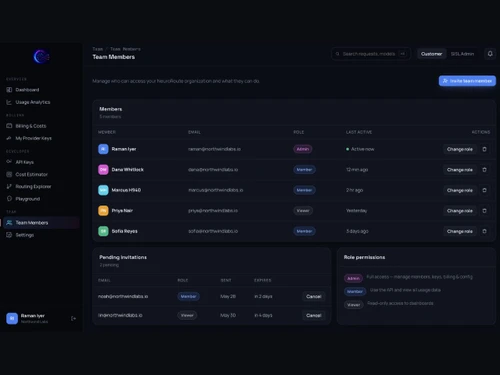Click the Viewer badge in Role permissions

353,305
